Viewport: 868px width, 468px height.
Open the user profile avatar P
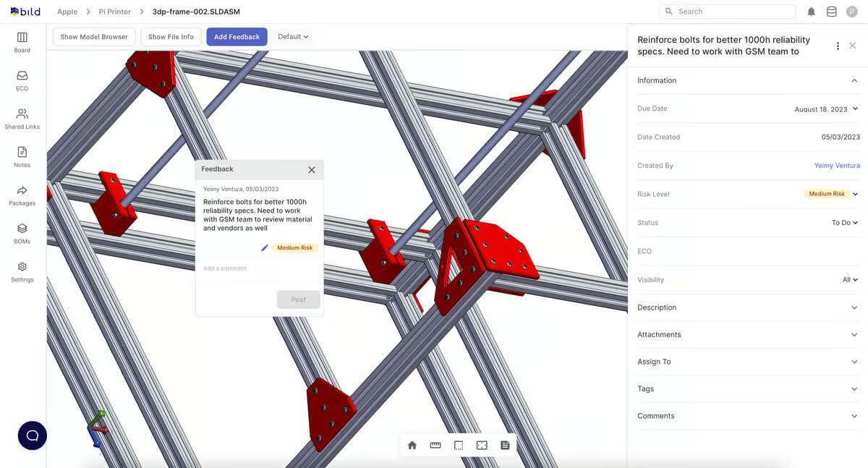[x=852, y=12]
